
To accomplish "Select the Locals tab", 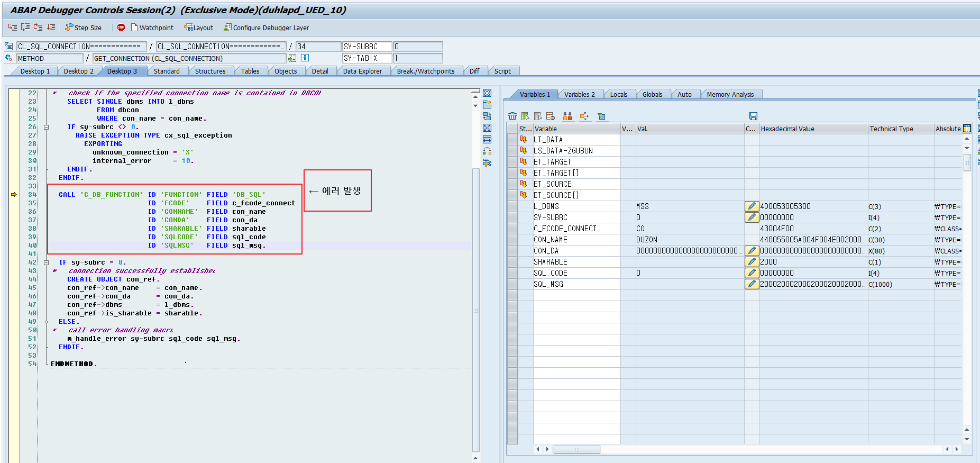I will (x=619, y=94).
